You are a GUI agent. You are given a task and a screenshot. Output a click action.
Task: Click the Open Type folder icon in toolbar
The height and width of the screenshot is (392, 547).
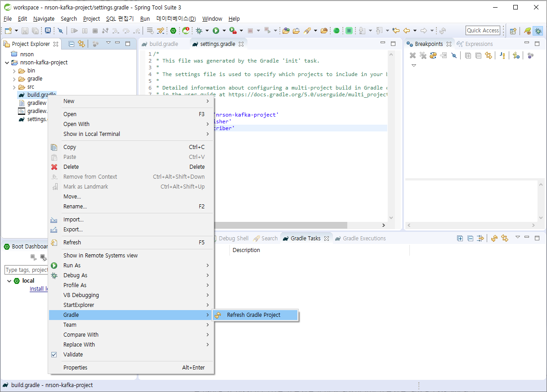click(286, 31)
